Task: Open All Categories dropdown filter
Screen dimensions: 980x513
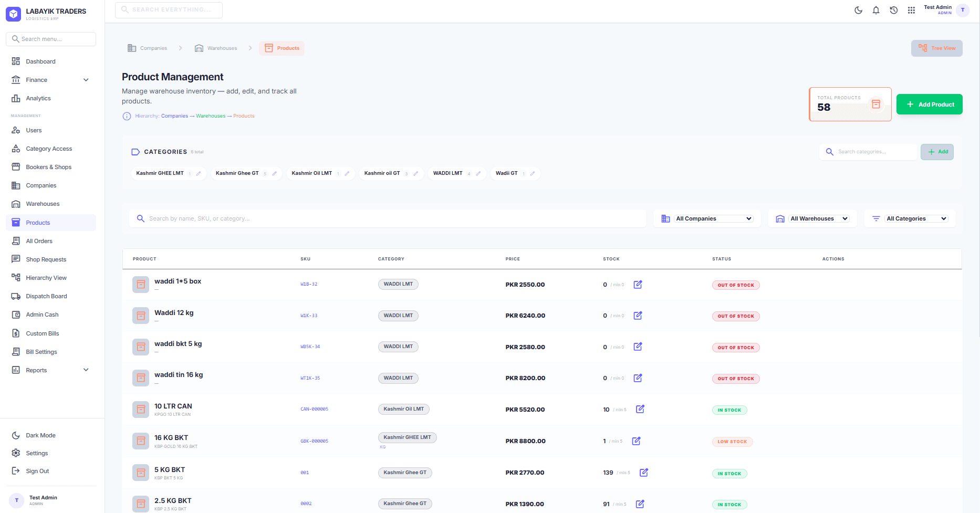Action: point(916,218)
